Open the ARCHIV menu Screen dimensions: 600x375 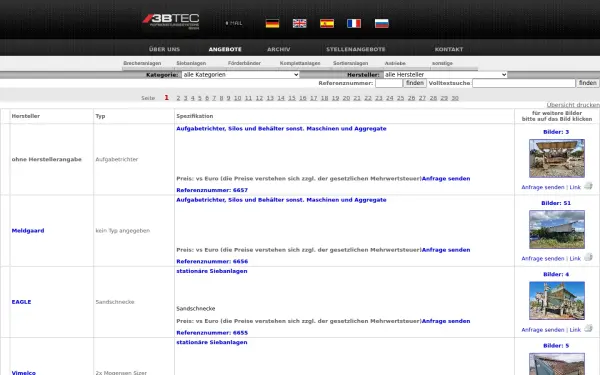click(279, 49)
